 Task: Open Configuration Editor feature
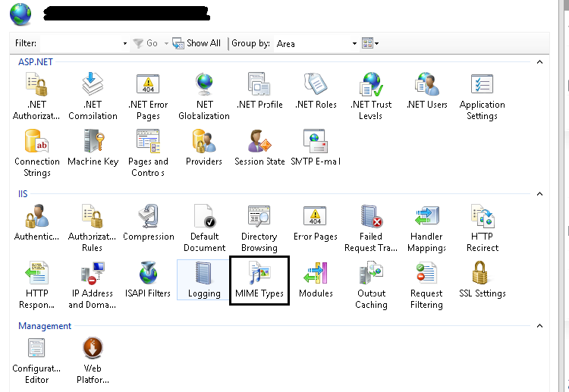coord(36,360)
